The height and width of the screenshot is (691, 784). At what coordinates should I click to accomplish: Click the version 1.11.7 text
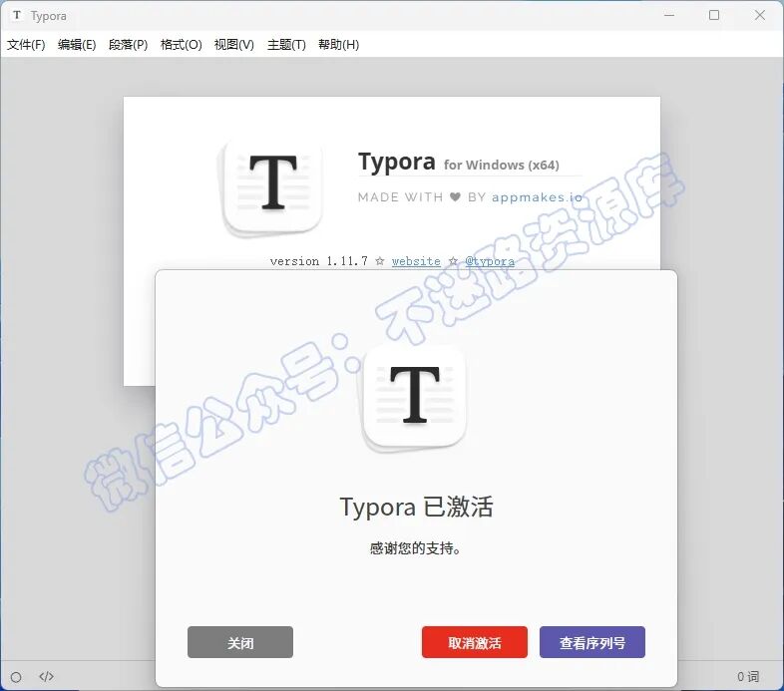point(318,261)
